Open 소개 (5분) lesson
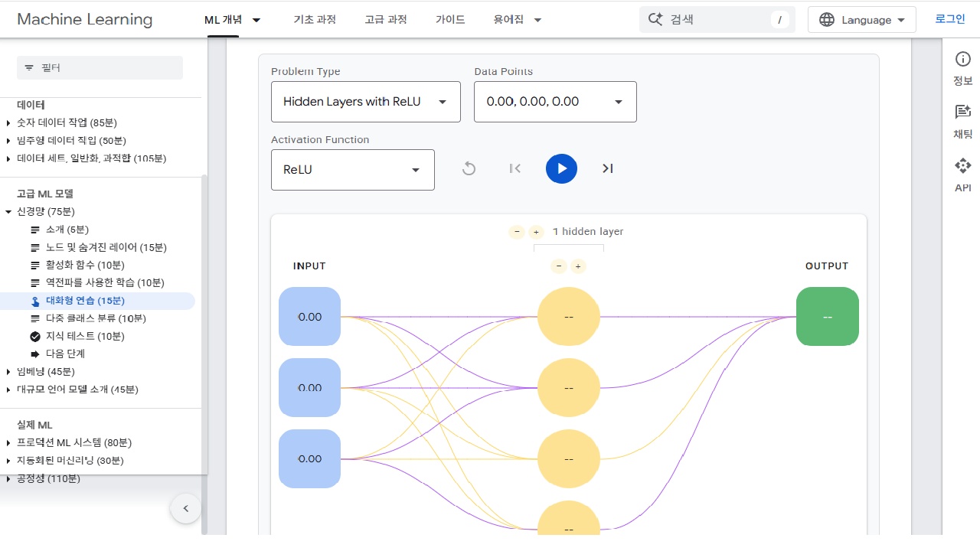The width and height of the screenshot is (980, 551). coord(67,230)
